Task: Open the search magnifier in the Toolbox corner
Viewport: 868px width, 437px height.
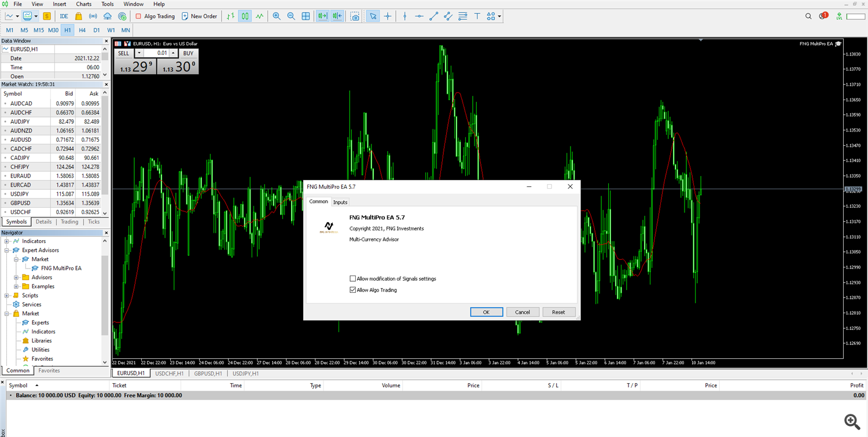Action: pyautogui.click(x=851, y=421)
